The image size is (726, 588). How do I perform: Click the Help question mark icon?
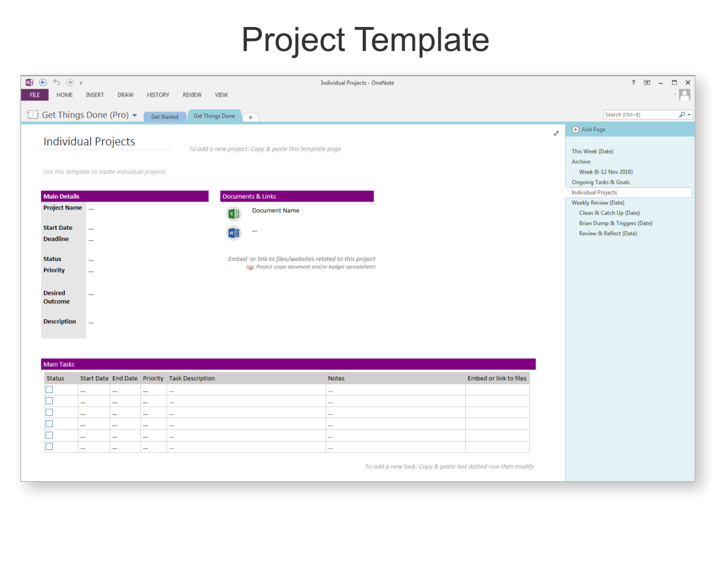[x=633, y=83]
